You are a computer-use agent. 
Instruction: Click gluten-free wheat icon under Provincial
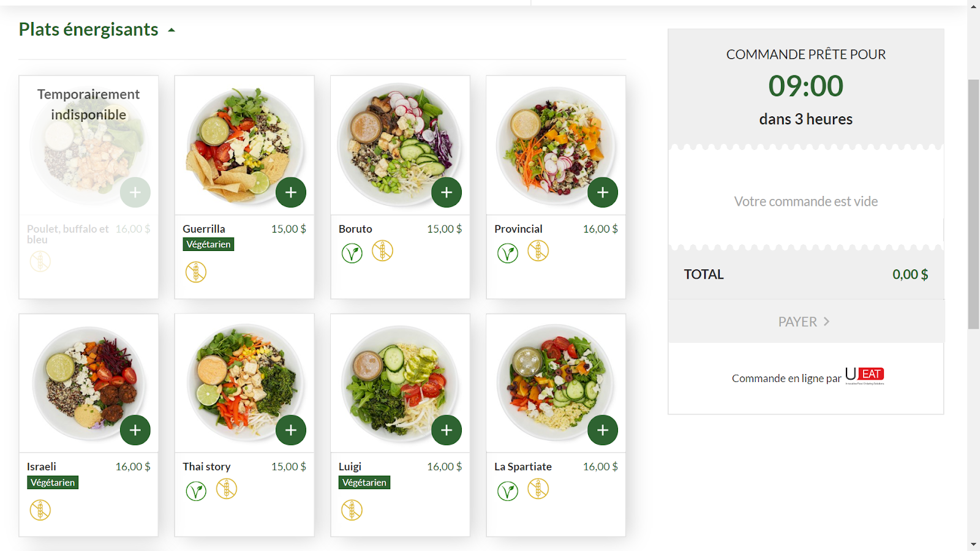[538, 251]
